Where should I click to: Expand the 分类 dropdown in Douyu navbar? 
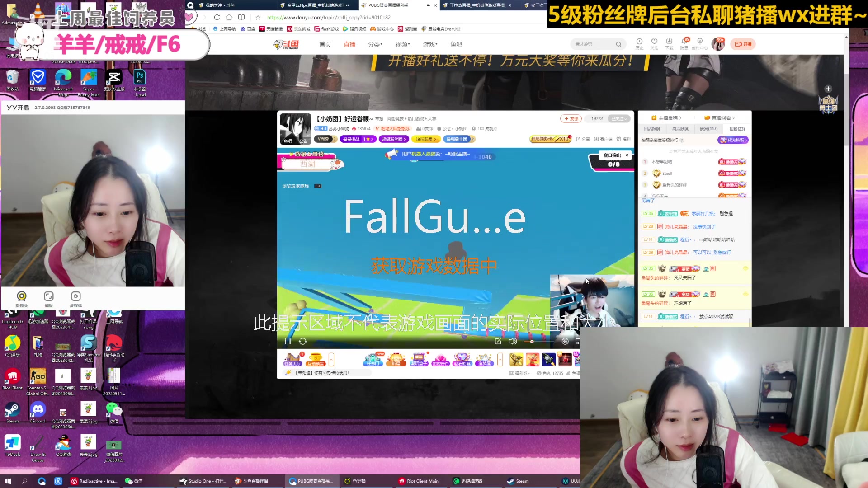pyautogui.click(x=374, y=44)
